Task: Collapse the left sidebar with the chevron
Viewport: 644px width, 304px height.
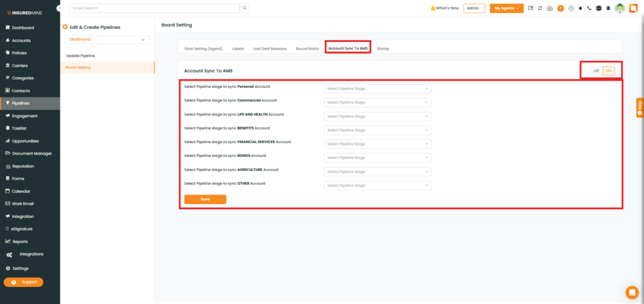Action: pyautogui.click(x=59, y=8)
